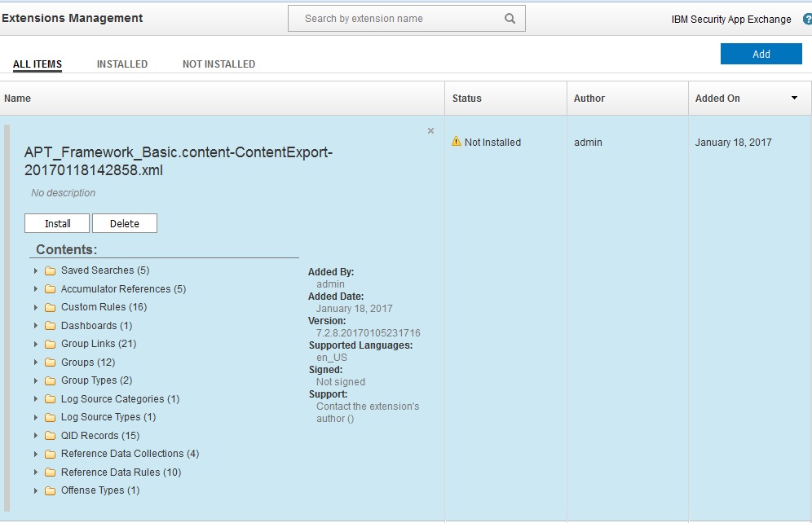Screen dimensions: 812x523
Task: Close the extension details with X
Action: click(430, 131)
